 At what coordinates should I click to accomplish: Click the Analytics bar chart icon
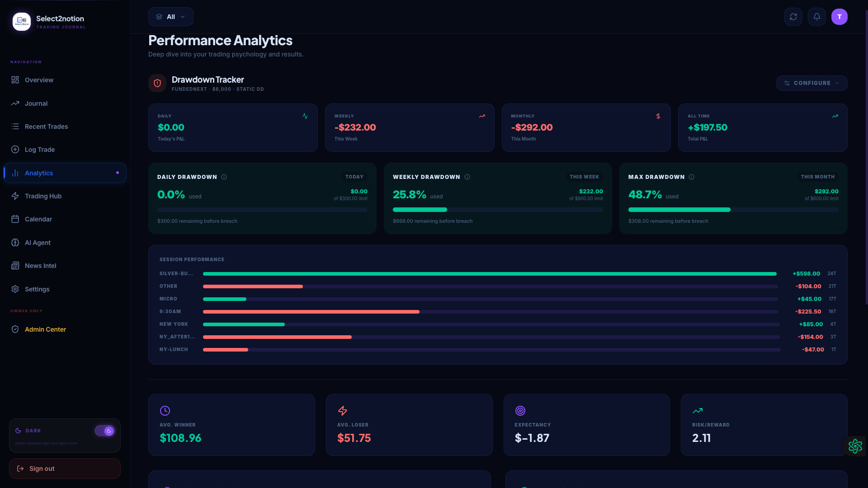(x=15, y=173)
